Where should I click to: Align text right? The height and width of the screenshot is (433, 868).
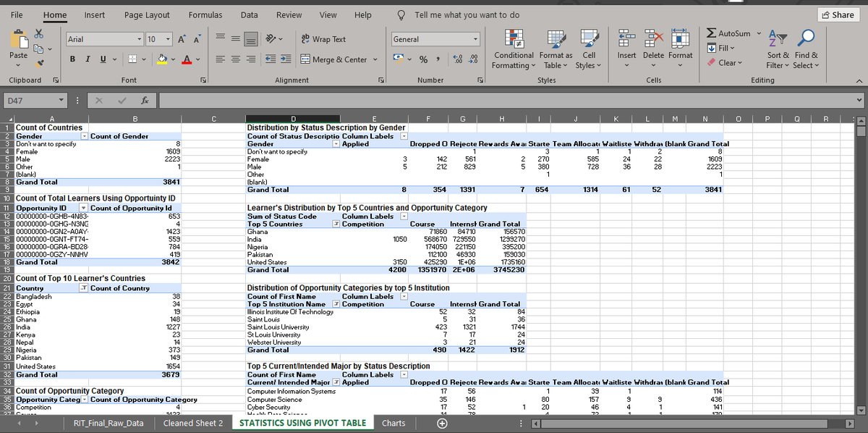click(x=250, y=59)
